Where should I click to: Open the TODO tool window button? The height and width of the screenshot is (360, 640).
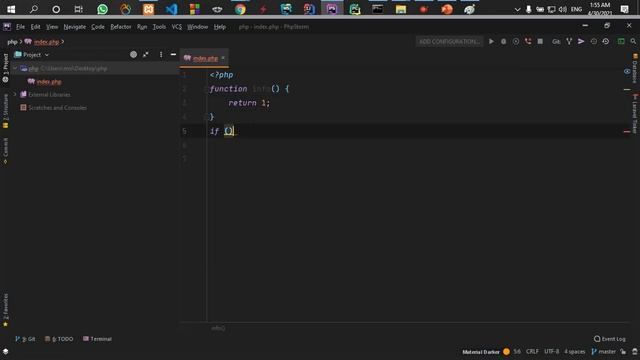[x=59, y=339]
